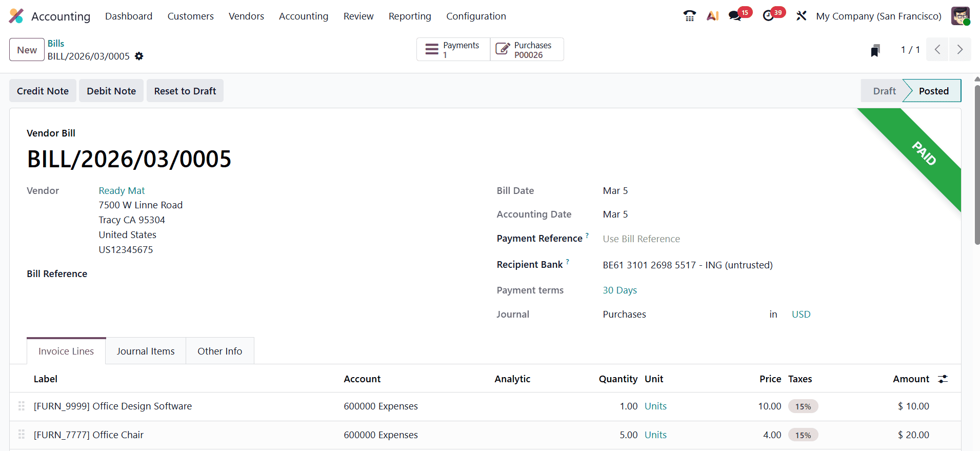Screen dimensions: 980x451
Task: Click the Quantity column header
Action: [x=618, y=379]
